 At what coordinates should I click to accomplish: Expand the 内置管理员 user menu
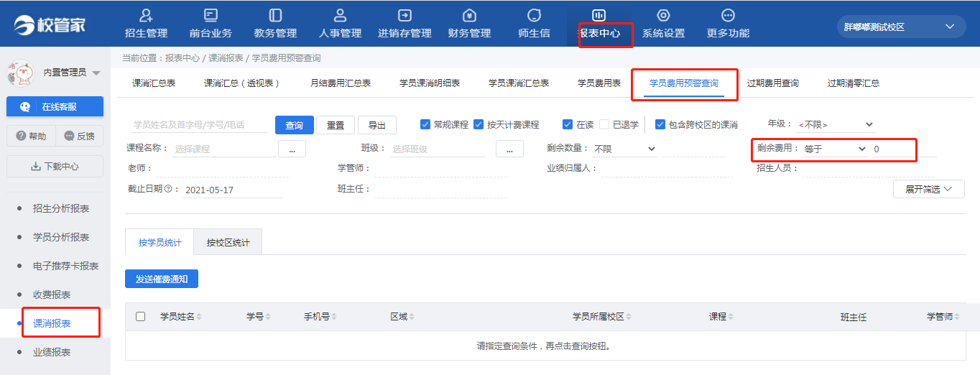tap(96, 73)
